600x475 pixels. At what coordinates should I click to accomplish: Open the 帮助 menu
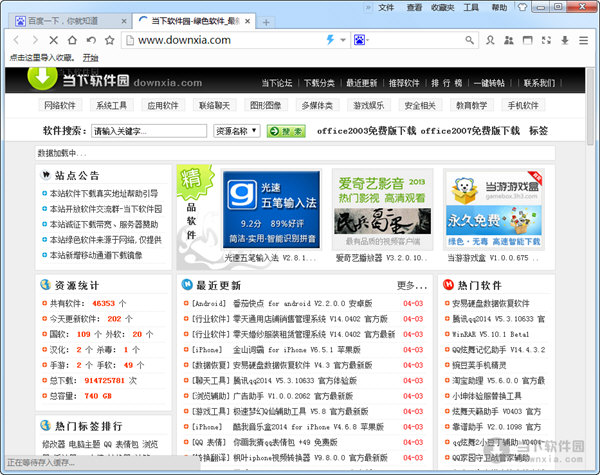coord(499,7)
